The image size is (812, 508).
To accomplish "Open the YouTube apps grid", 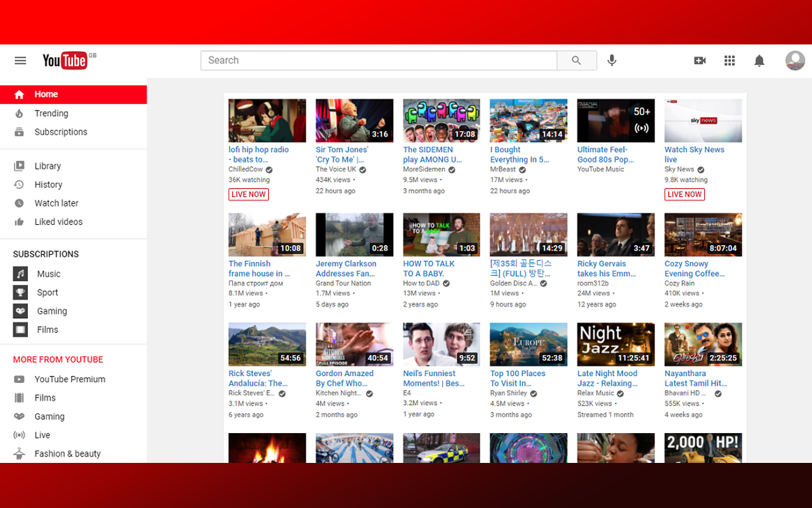I will (730, 60).
